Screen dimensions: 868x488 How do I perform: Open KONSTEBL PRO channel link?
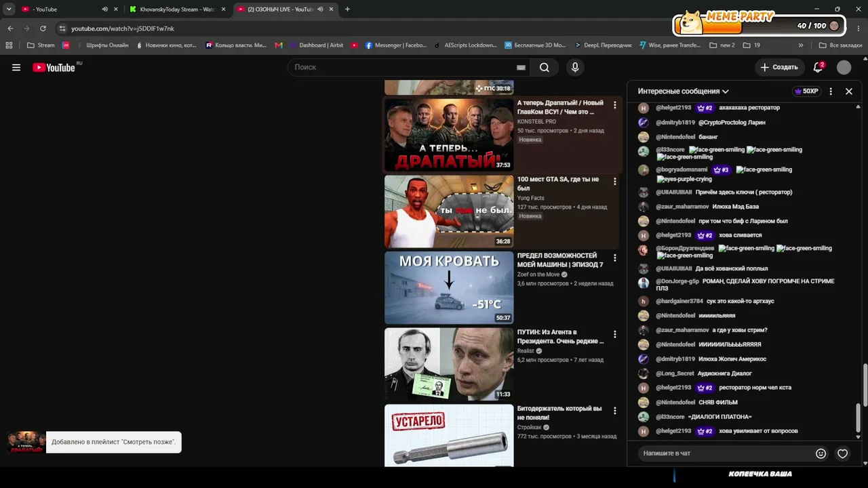536,122
